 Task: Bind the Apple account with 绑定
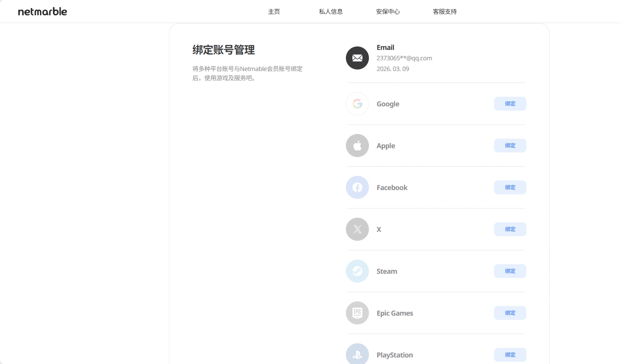point(510,146)
